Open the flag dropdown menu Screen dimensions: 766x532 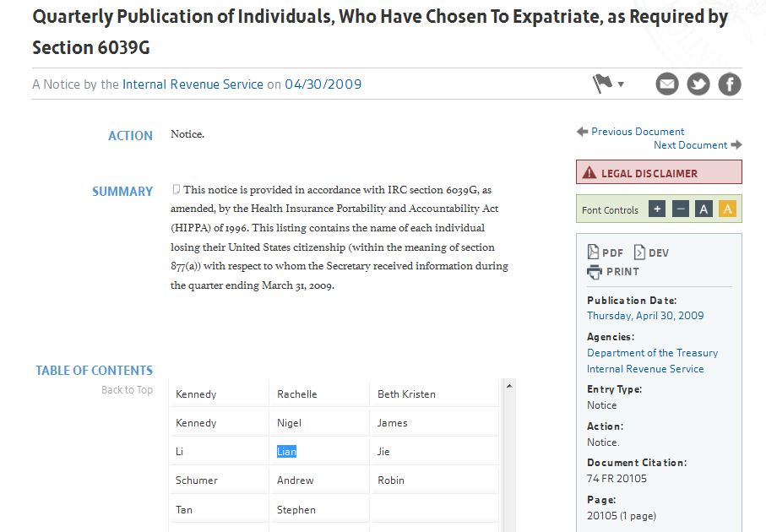coord(608,84)
